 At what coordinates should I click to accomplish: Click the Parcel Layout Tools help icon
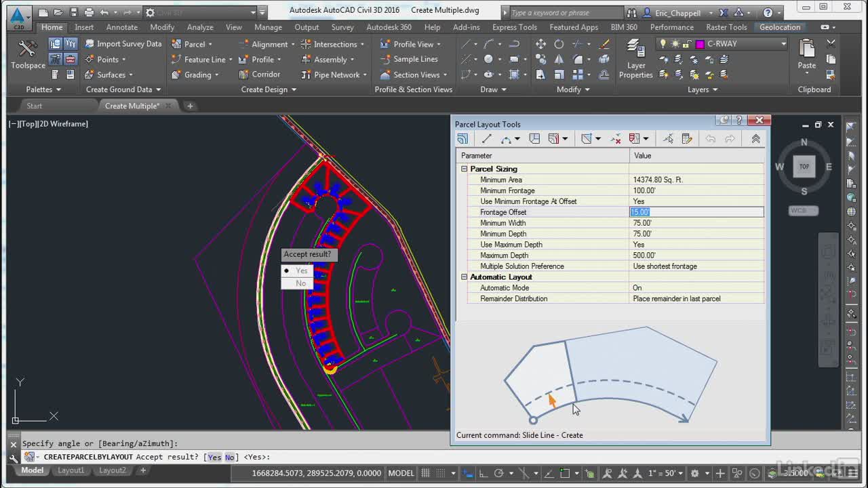(739, 121)
